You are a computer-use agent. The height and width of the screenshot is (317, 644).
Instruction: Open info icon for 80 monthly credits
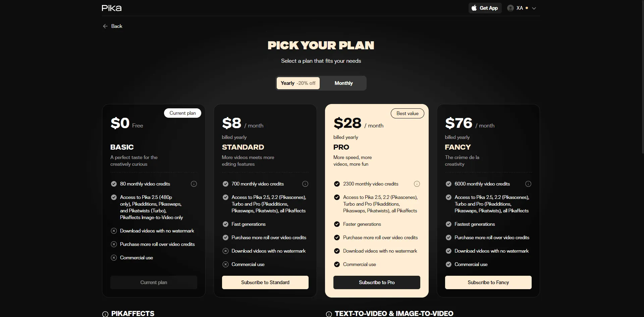tap(194, 184)
